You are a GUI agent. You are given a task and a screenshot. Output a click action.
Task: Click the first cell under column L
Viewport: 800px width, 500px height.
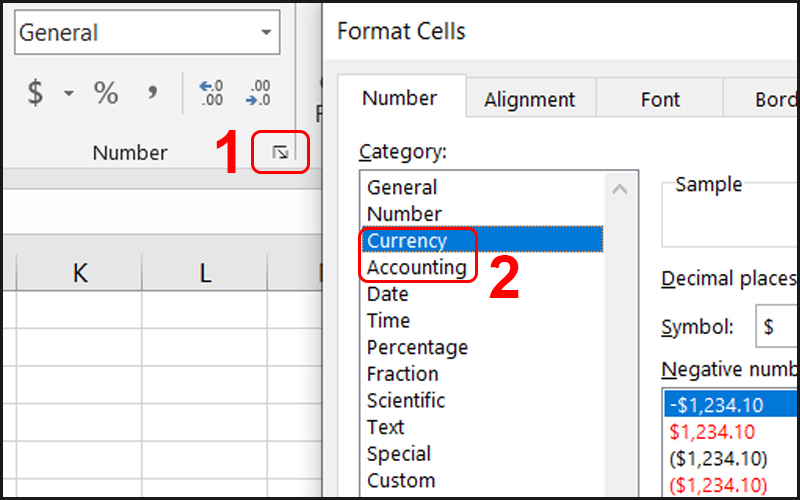click(x=205, y=310)
